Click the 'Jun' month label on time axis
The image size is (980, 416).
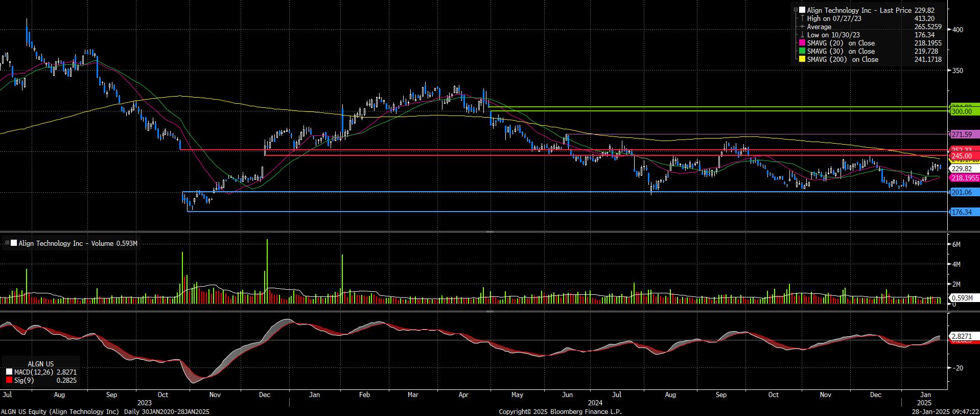tap(567, 395)
